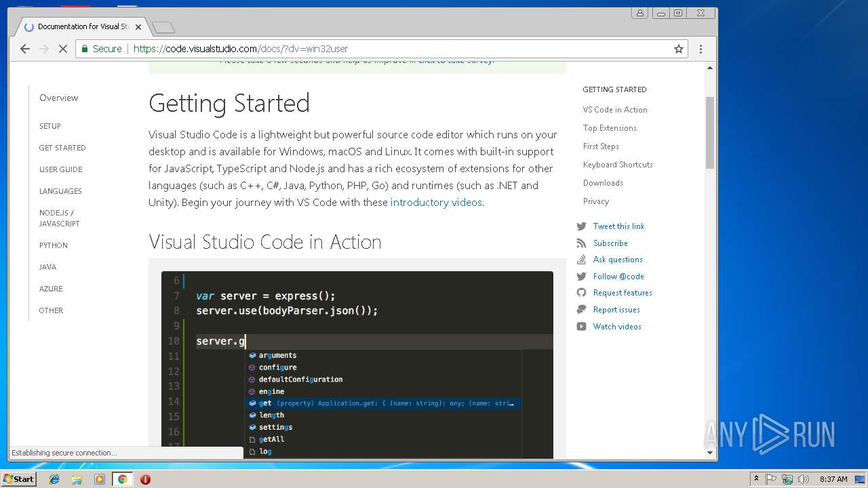Click the comments icon next to Report issues
The image size is (868, 488).
[581, 310]
